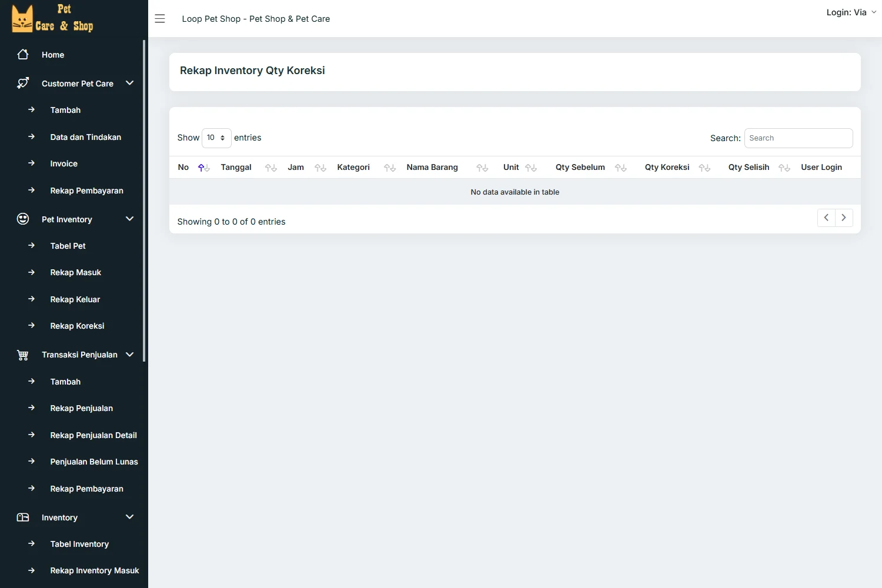Click arrow icon beside Rekap Koreksi
This screenshot has width=882, height=588.
click(32, 325)
